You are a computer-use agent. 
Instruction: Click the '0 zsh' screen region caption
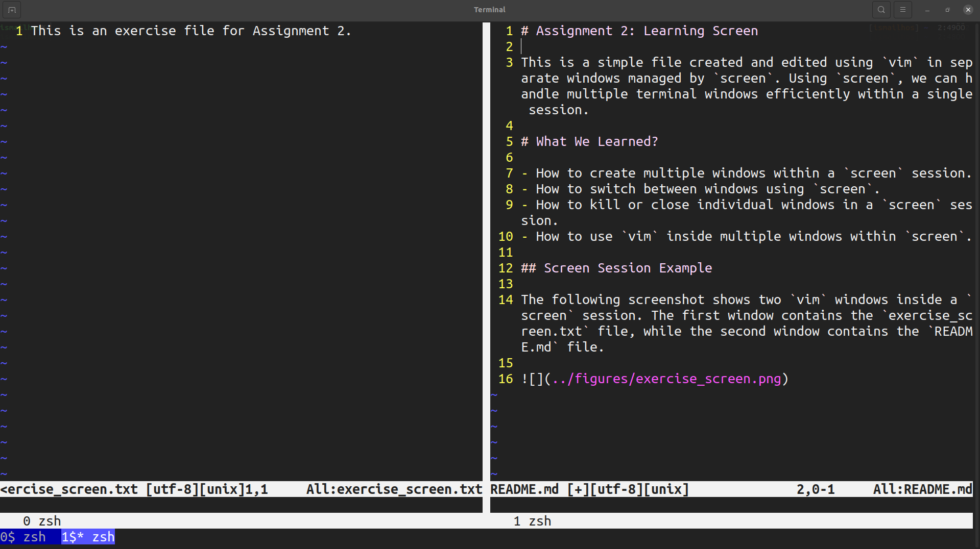tap(42, 521)
